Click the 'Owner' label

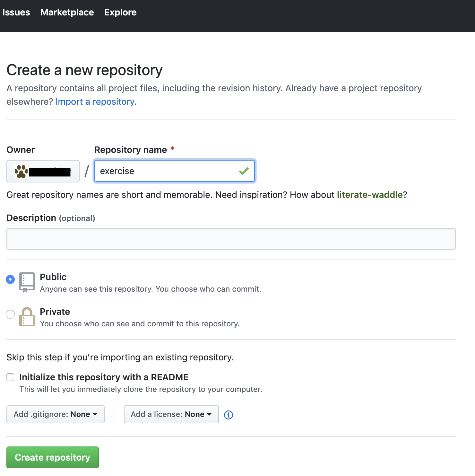coord(21,150)
